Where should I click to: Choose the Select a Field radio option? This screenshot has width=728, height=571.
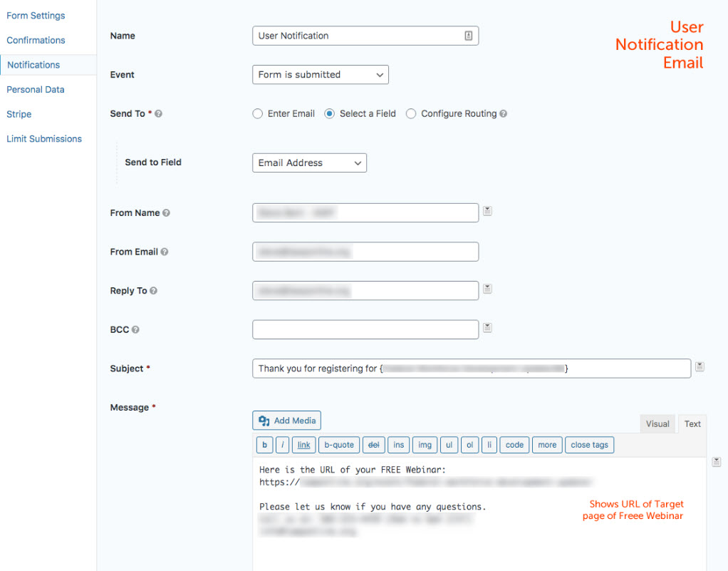330,114
